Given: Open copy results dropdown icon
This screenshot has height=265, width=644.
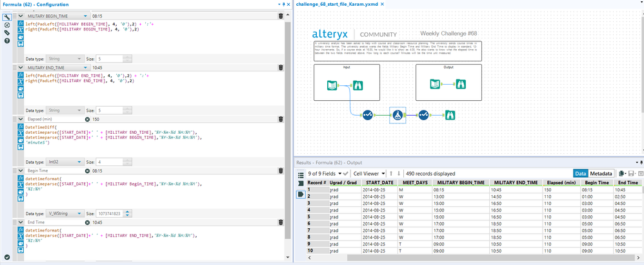Looking at the screenshot, I should (x=623, y=174).
